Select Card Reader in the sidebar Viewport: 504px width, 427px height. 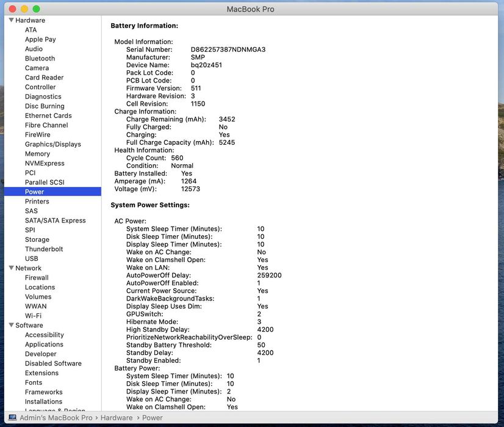pyautogui.click(x=45, y=78)
